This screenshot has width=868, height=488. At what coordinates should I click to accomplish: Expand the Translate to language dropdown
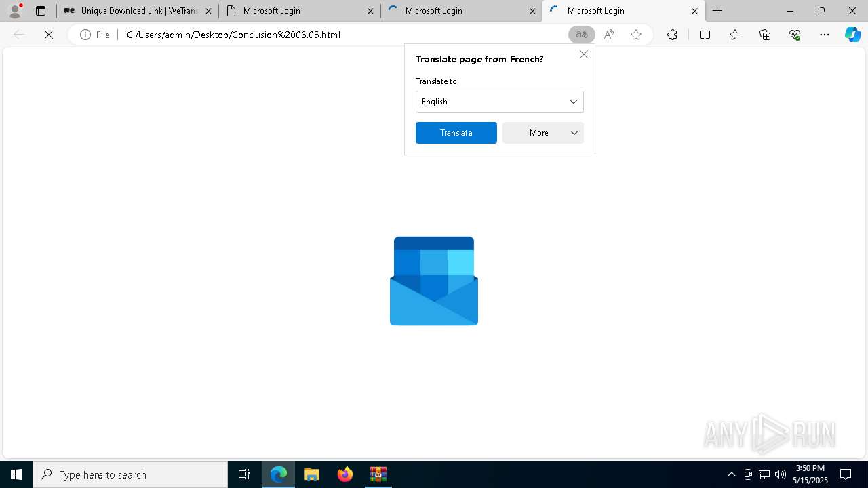tap(500, 102)
